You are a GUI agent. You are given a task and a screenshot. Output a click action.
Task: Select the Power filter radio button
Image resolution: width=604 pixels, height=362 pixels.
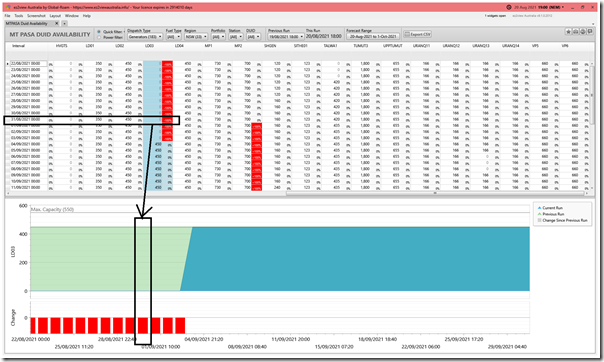(99, 37)
